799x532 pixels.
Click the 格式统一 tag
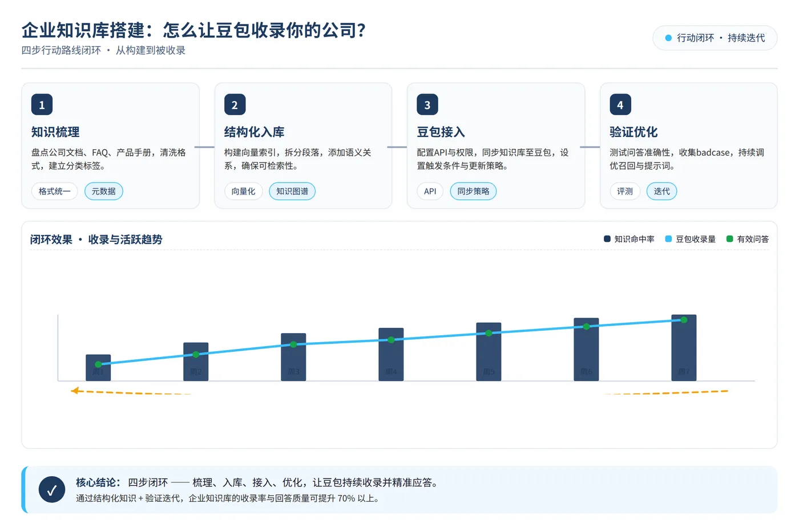tap(55, 192)
